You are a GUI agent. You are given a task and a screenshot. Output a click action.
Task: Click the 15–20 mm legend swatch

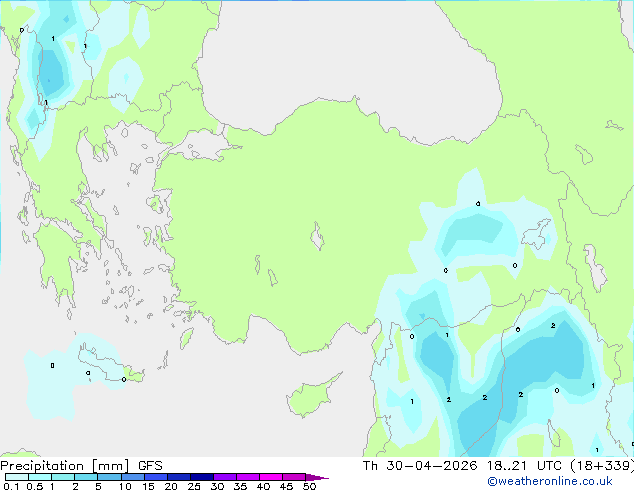[x=155, y=477]
